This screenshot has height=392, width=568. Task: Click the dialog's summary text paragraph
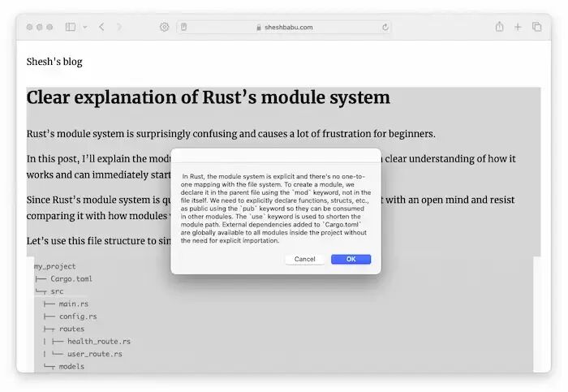[x=276, y=209]
